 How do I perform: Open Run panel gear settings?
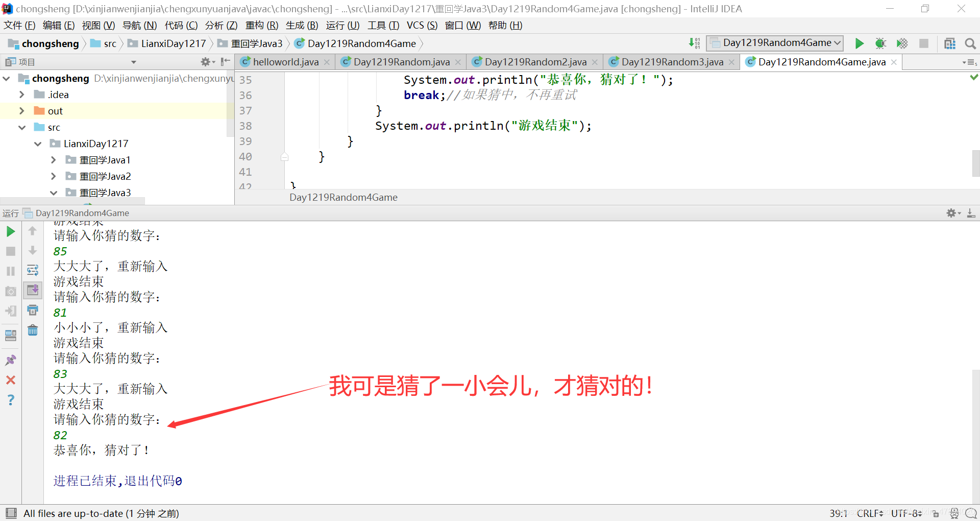click(953, 213)
